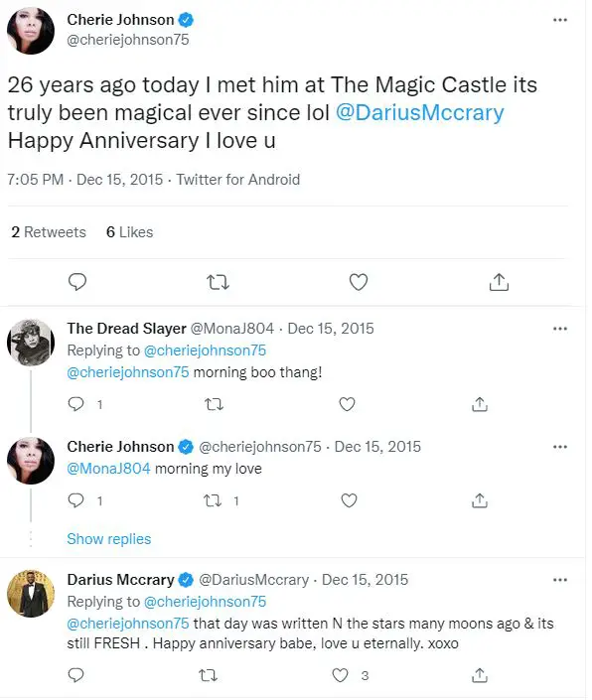
Task: Share The Dread Slayer's reply
Action: (480, 404)
